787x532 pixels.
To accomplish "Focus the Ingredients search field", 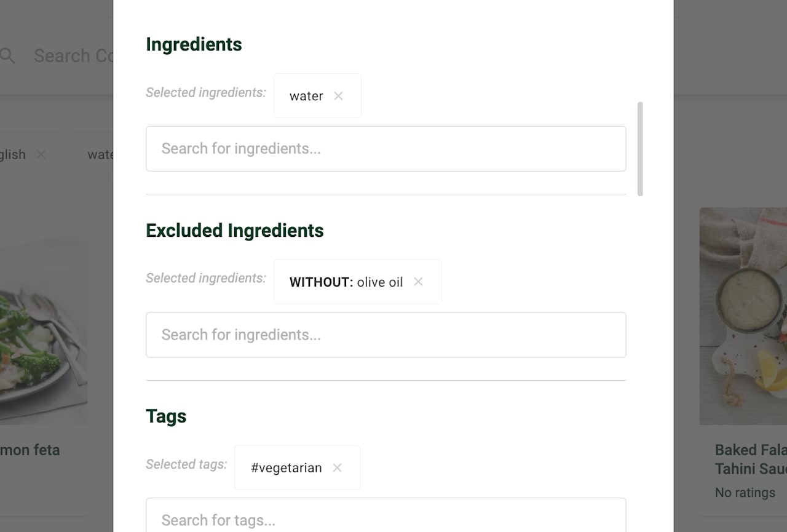I will 386,149.
